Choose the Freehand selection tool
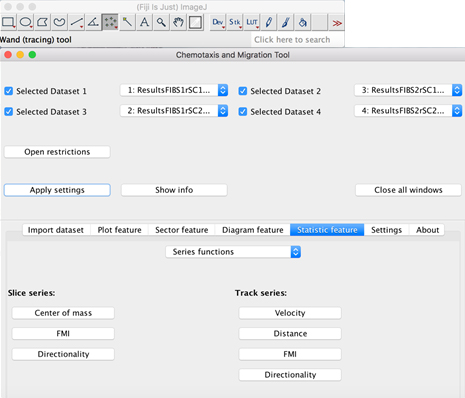 click(x=59, y=23)
